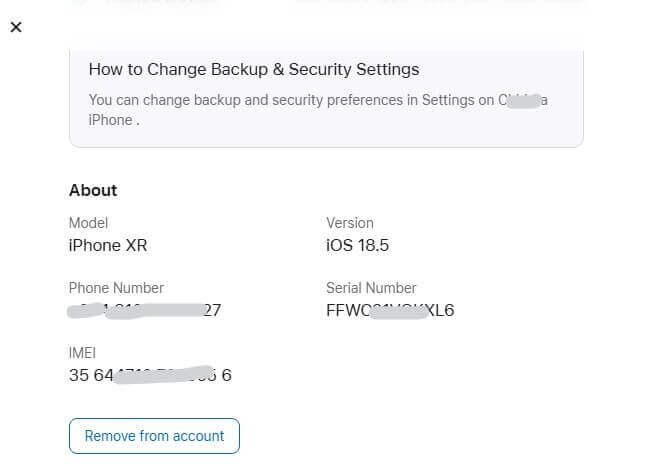Click the final IMEI digit 6
The height and width of the screenshot is (468, 662).
[227, 375]
